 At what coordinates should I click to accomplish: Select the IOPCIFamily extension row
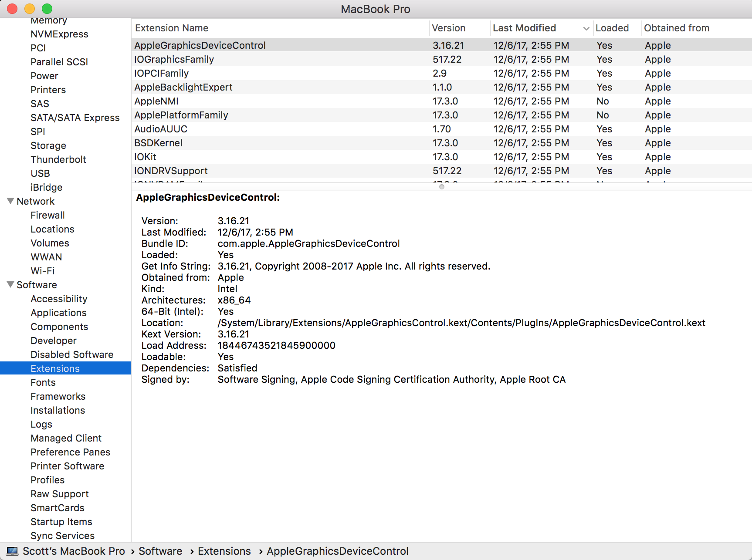(x=442, y=73)
